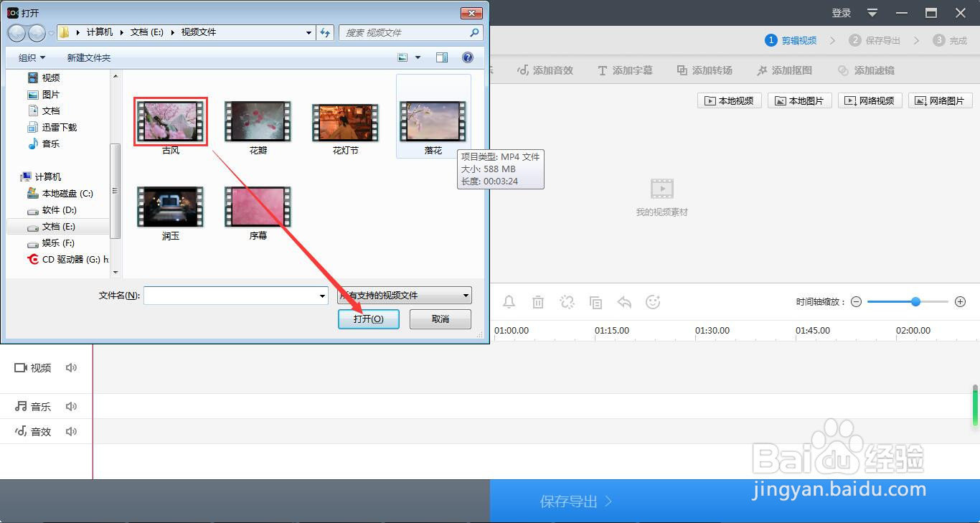Open the 古风 video file thumbnail
The height and width of the screenshot is (523, 980).
171,121
